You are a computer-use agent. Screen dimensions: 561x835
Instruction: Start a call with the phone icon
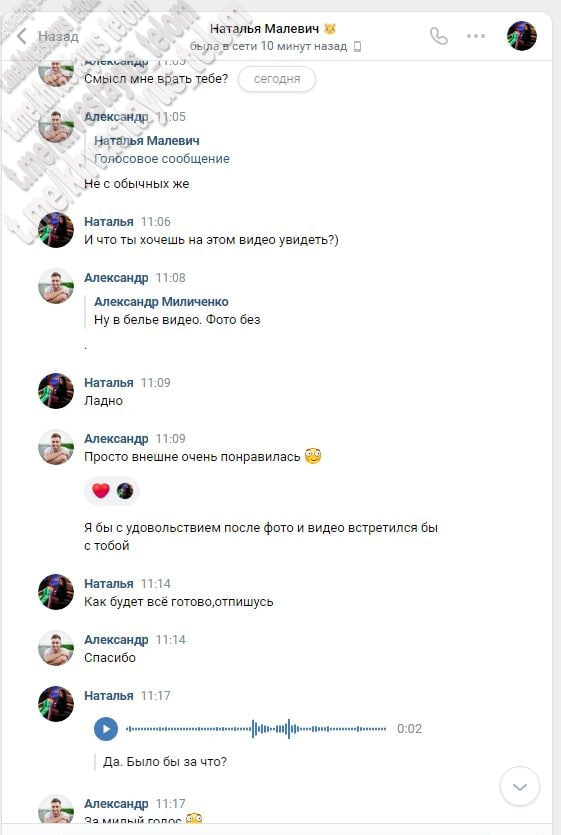tap(438, 36)
